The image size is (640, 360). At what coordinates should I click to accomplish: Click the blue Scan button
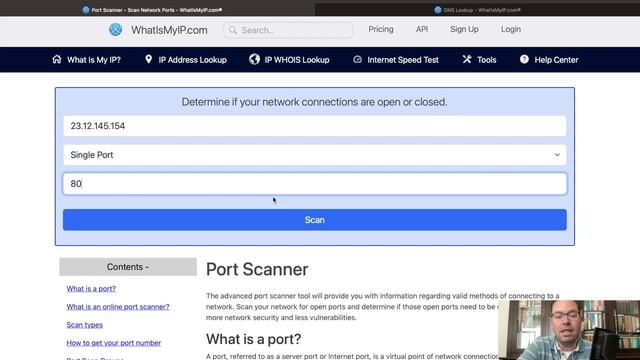click(315, 220)
